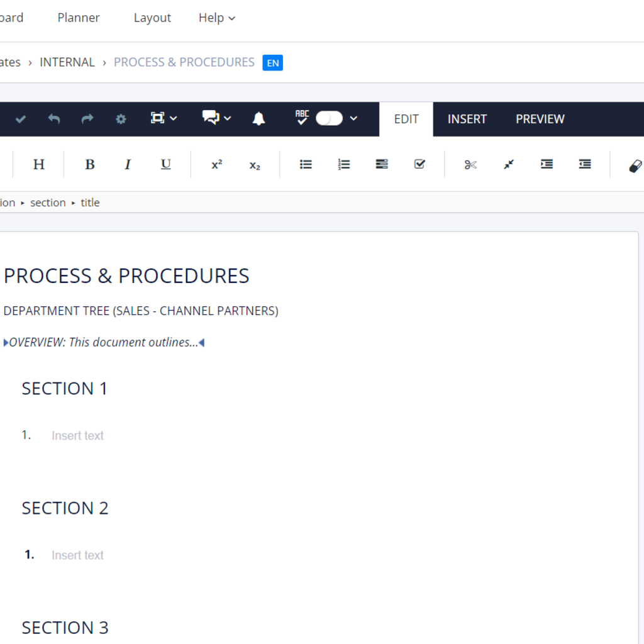
Task: Click Insert text field under SECTION 1
Action: click(77, 436)
